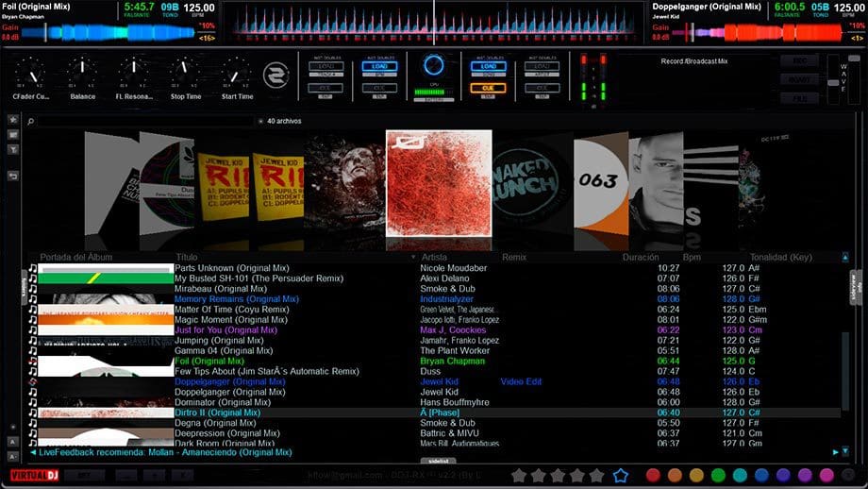
Task: Sort by the Tonalidad (Key) column header
Action: point(780,258)
